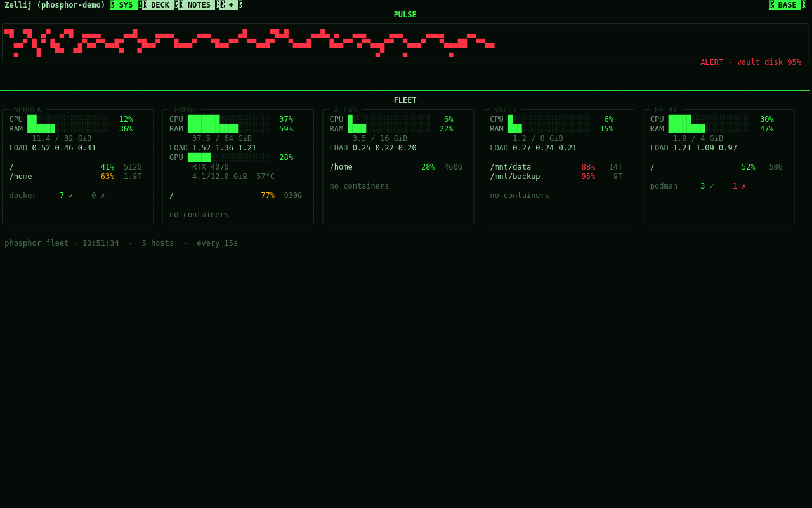Click NEBULA's LOAD 0.52 0.46 0.41 line
The width and height of the screenshot is (812, 508).
(53, 148)
